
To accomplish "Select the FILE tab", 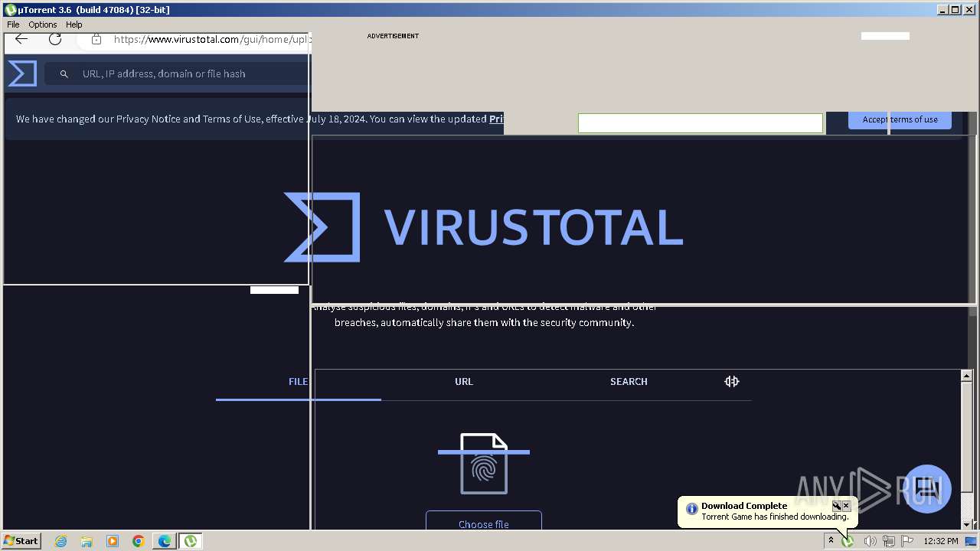I will click(x=298, y=381).
